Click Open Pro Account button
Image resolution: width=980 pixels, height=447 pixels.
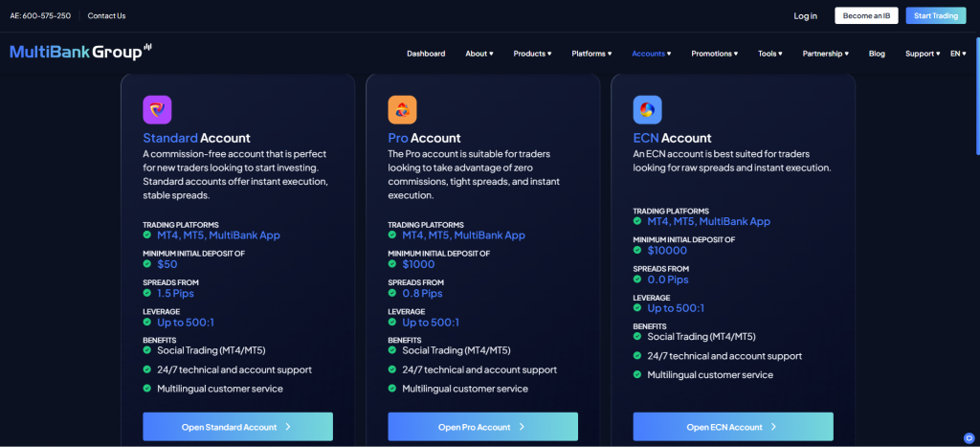(x=482, y=427)
